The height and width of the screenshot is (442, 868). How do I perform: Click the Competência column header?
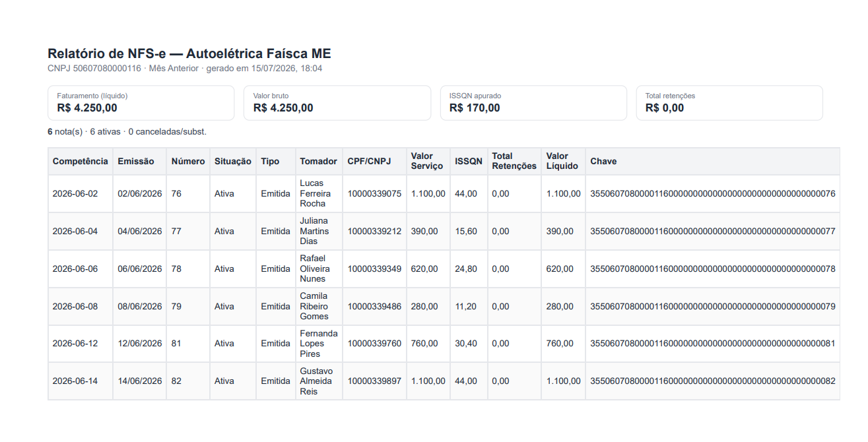click(81, 161)
